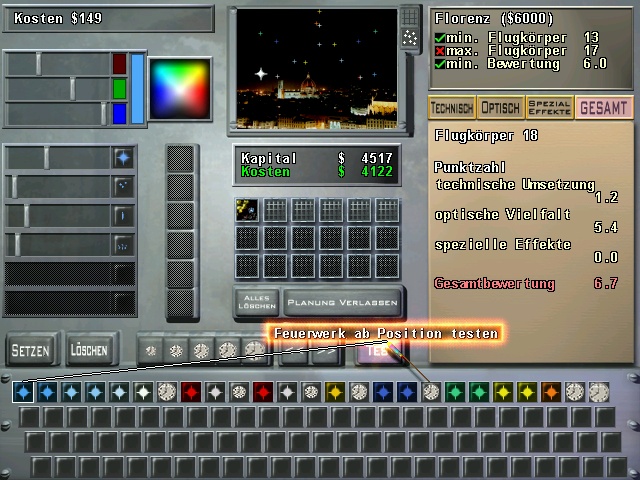
Task: Select the star burst shape icon
Action: [123, 158]
